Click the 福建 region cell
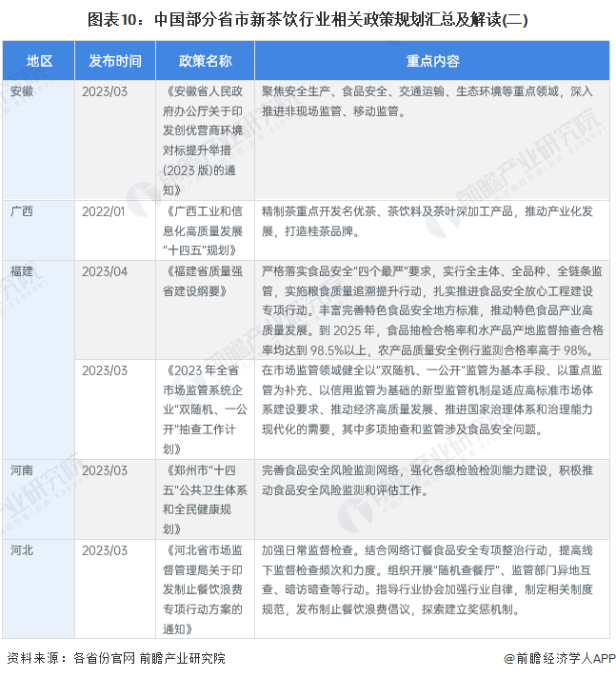The width and height of the screenshot is (616, 678). (22, 270)
